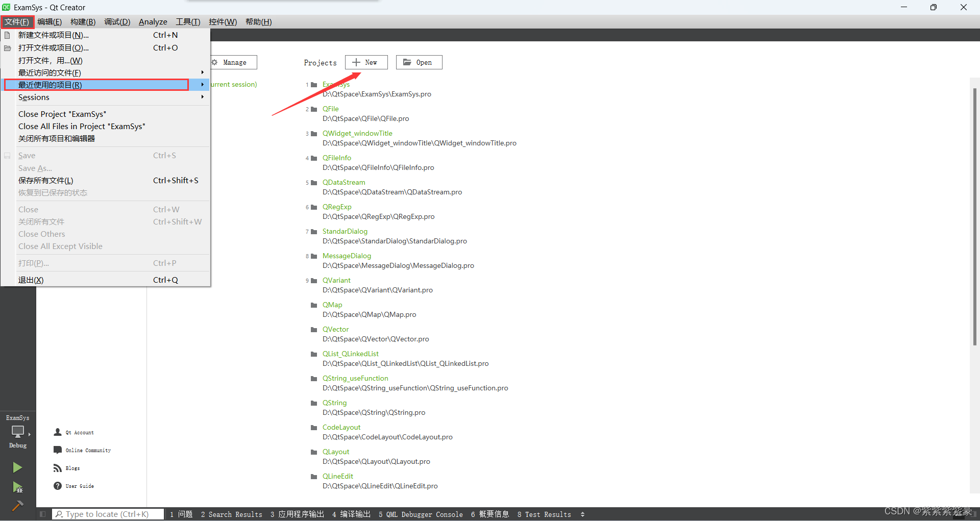Image resolution: width=980 pixels, height=521 pixels.
Task: Click the folder icon beside QLineEdit project
Action: click(314, 477)
